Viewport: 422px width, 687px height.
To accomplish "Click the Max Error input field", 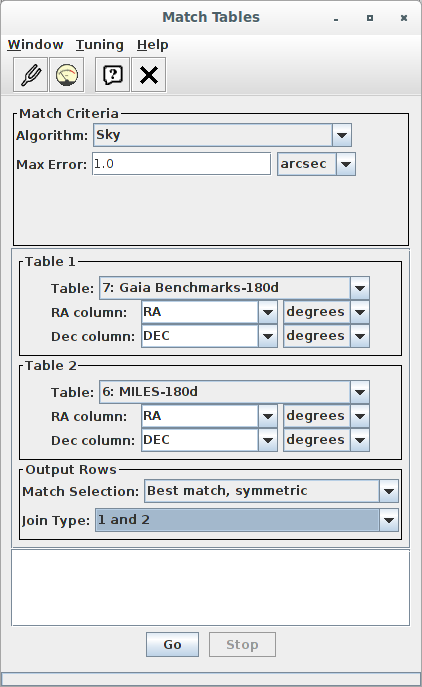I will tap(181, 164).
